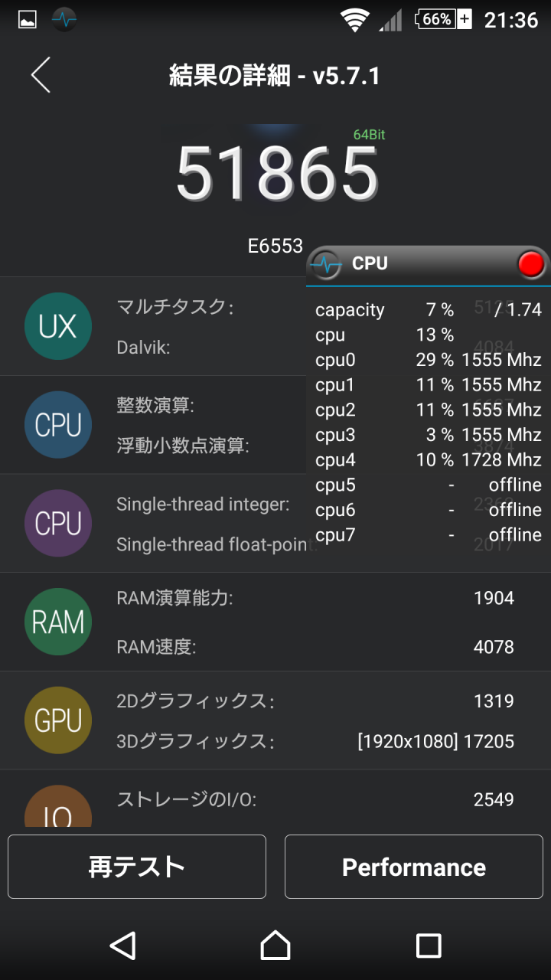Tap the 51865 total score number

[x=277, y=172]
